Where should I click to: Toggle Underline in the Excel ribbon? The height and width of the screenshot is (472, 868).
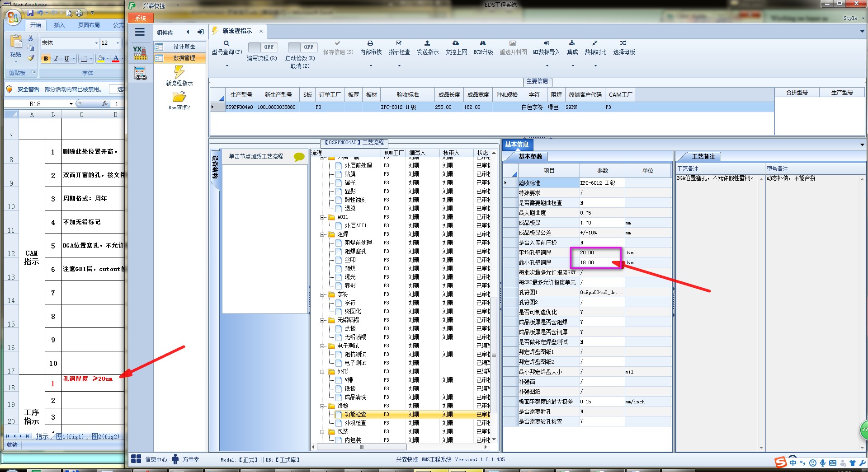point(66,59)
